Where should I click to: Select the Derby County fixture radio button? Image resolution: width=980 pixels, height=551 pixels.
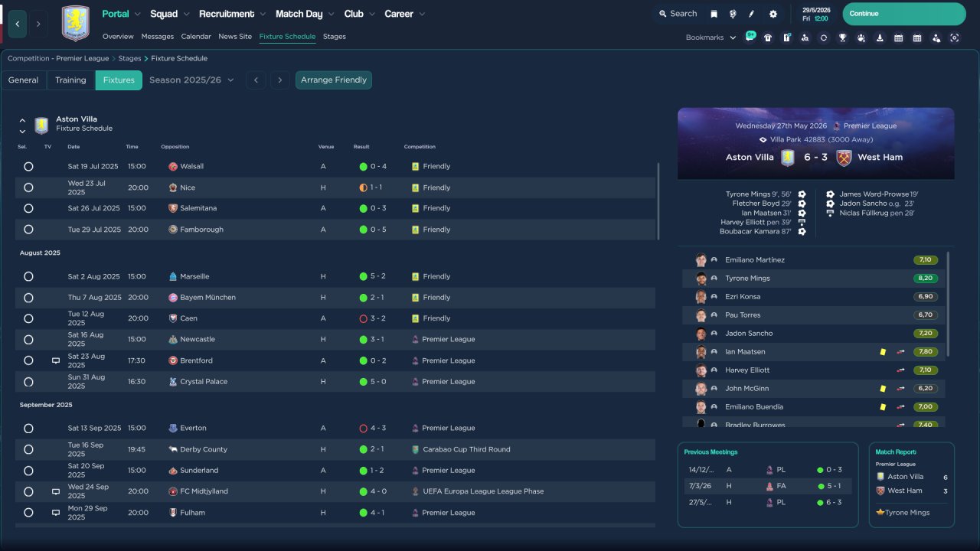coord(28,449)
